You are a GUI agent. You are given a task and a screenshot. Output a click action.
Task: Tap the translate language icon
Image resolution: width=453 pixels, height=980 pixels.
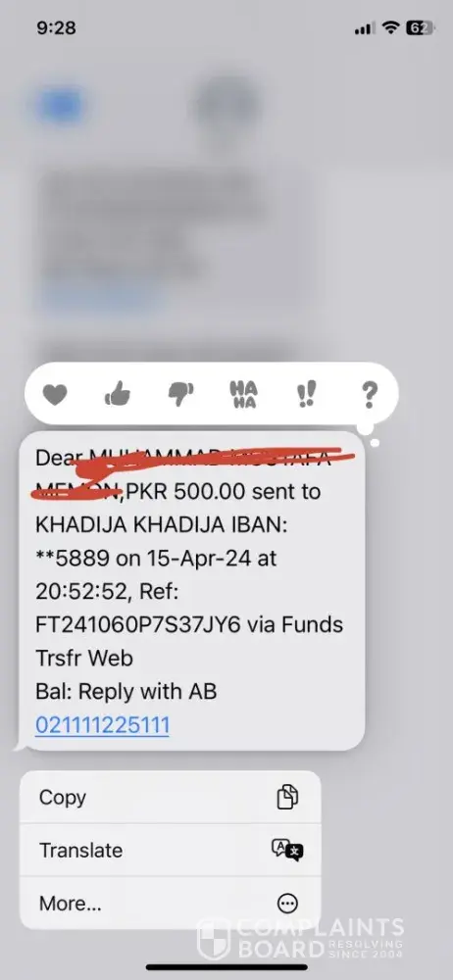(x=287, y=850)
